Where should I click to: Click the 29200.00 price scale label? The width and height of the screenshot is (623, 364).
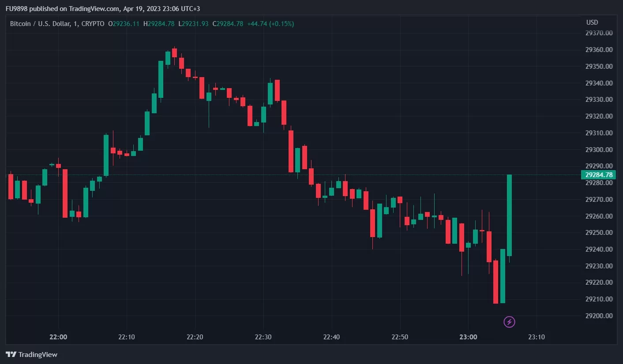[x=599, y=316]
